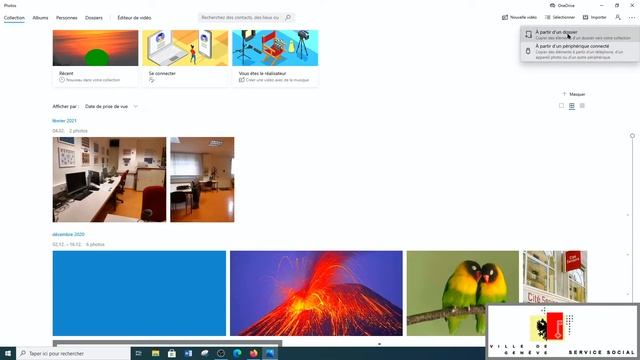Switch to small thumbnail view icon

click(x=582, y=106)
